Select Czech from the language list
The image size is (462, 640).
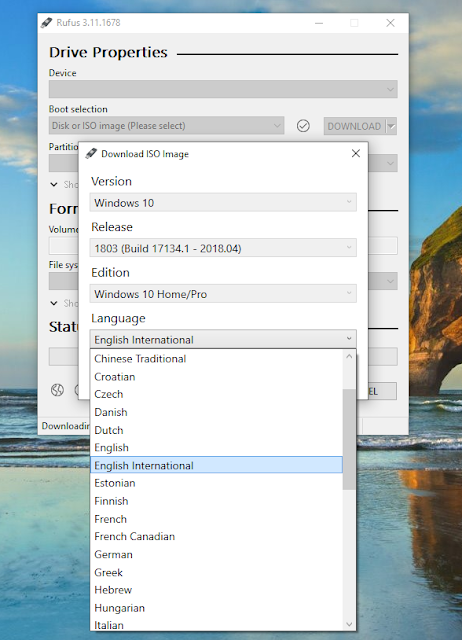click(x=216, y=394)
